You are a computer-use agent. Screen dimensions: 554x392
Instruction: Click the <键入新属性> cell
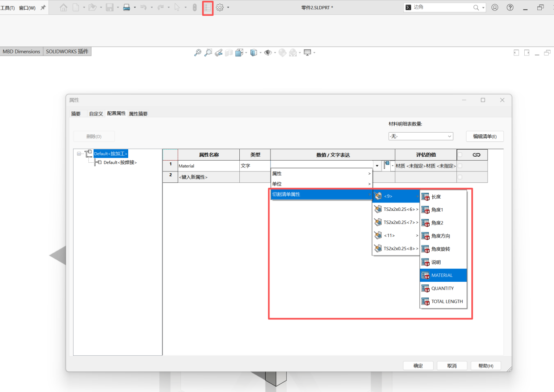point(209,177)
